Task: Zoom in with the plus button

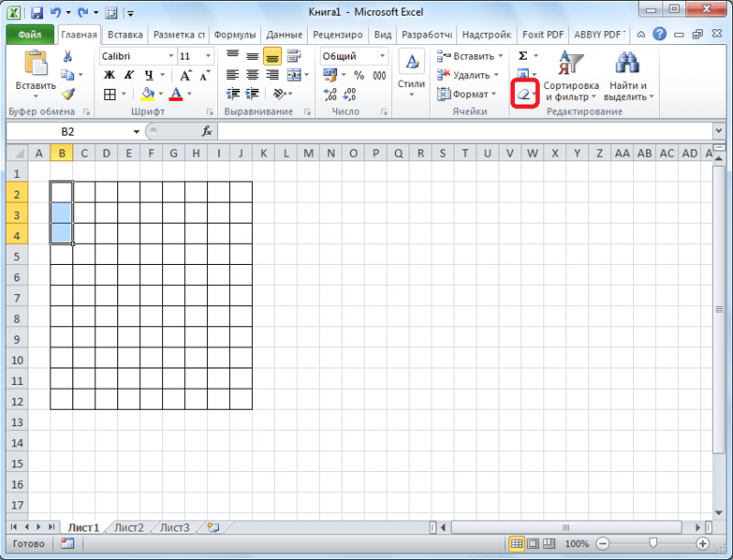Action: coord(702,544)
